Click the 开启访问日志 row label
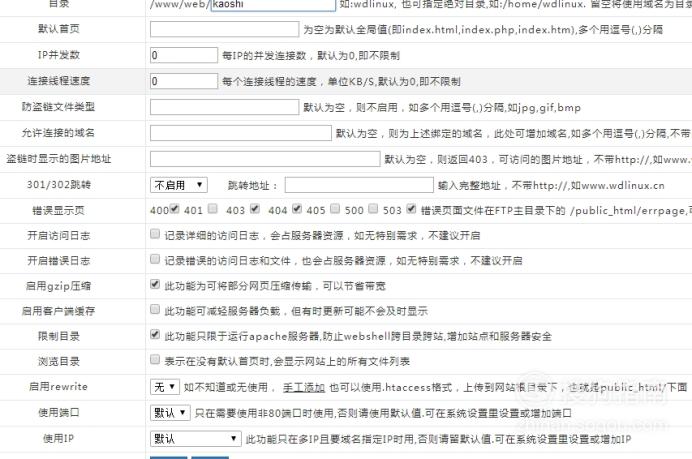 (58, 236)
